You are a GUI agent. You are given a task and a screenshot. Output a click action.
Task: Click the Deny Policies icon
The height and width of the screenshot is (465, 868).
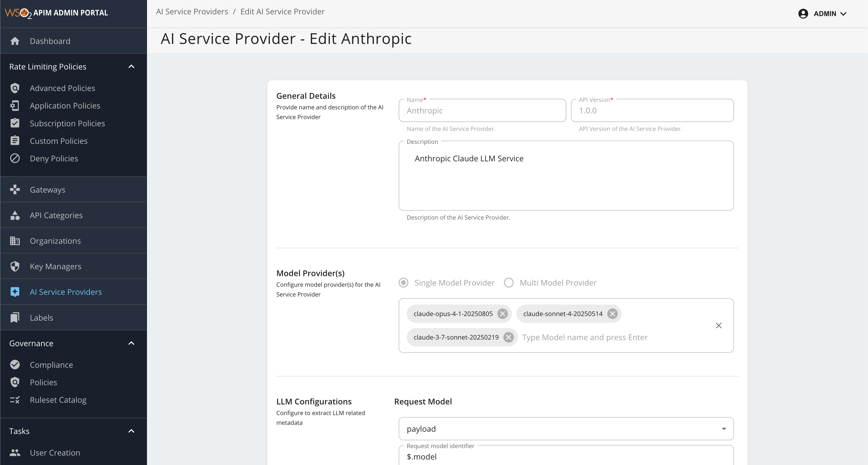[15, 158]
